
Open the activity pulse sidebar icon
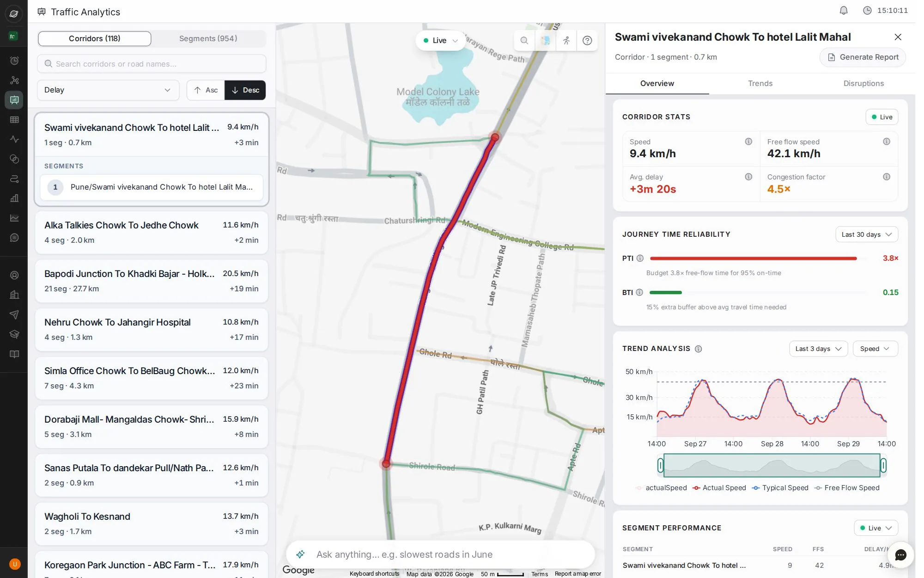[x=14, y=139]
